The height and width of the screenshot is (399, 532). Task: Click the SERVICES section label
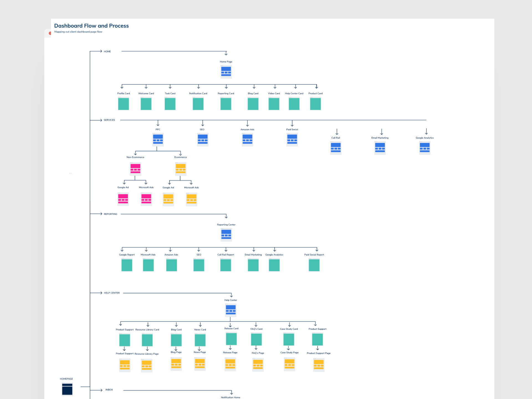tap(109, 120)
